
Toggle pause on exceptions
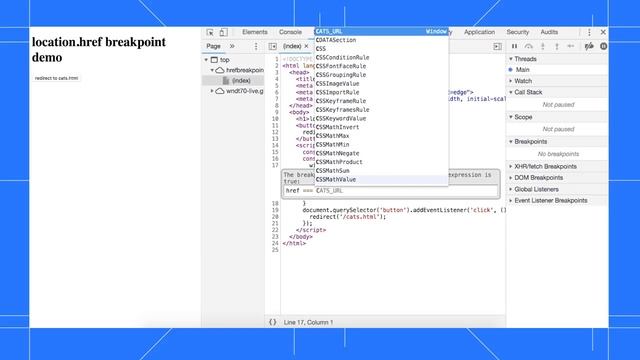click(603, 47)
